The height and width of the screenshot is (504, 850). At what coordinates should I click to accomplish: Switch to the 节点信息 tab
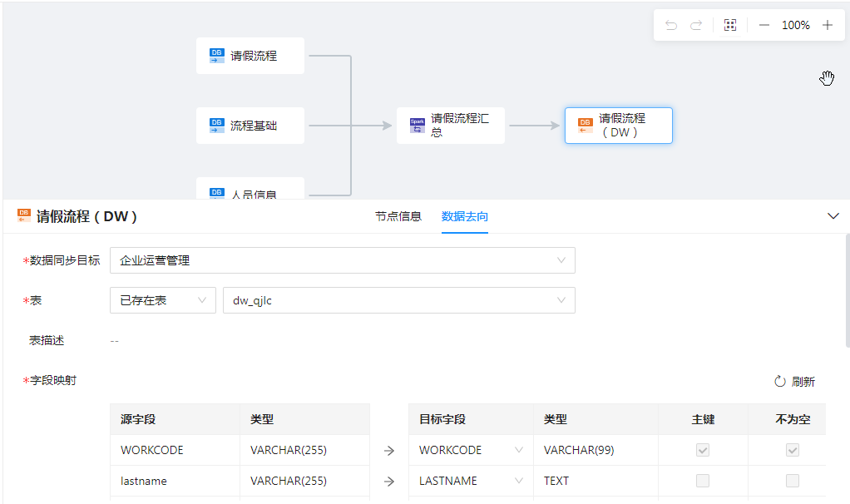click(398, 216)
